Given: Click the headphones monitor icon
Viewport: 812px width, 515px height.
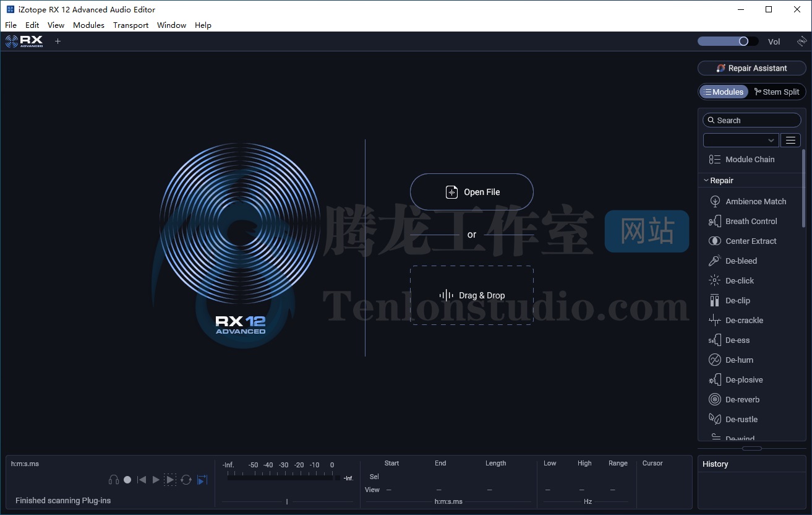Looking at the screenshot, I should pyautogui.click(x=114, y=480).
